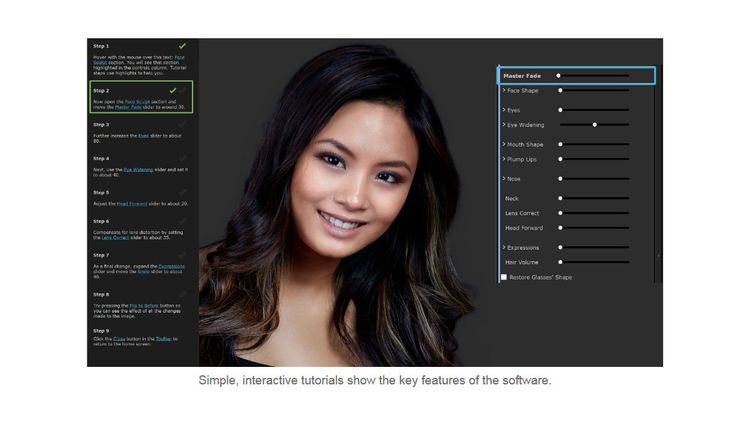Click the Eye Widening link in Step 4

pyautogui.click(x=138, y=170)
